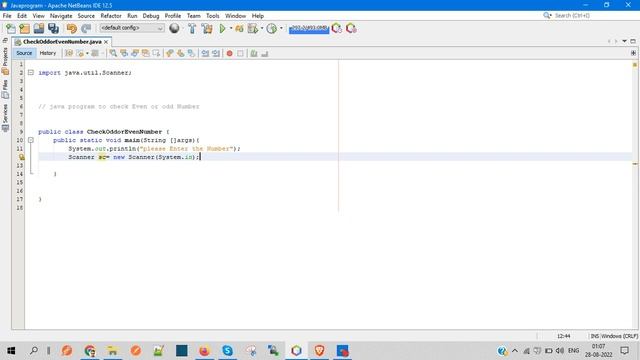Viewport: 640px width, 360px height.
Task: Open the Files side panel
Action: tap(5, 89)
